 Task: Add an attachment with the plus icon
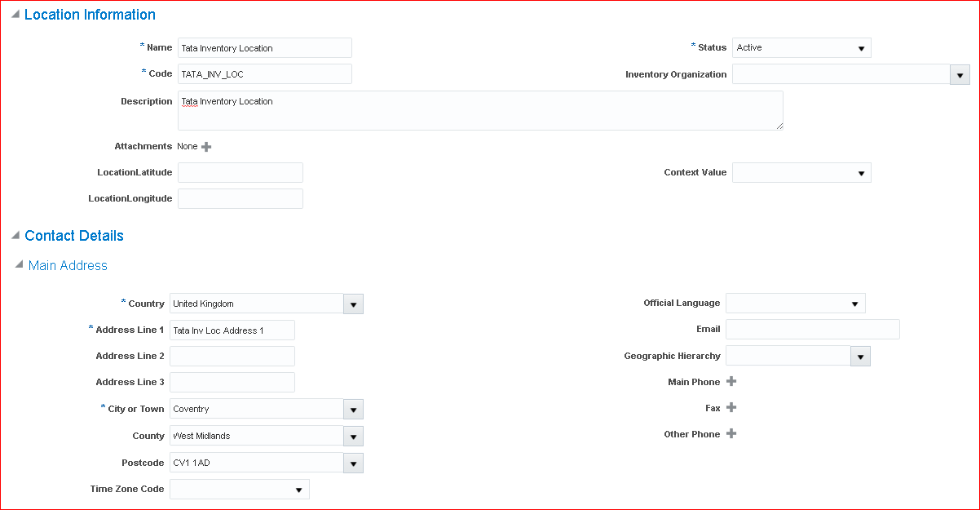click(x=206, y=147)
